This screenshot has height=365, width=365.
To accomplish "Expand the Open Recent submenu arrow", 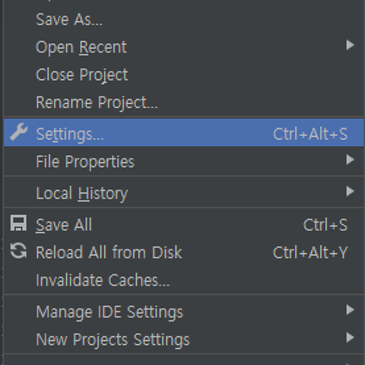I will [x=350, y=45].
